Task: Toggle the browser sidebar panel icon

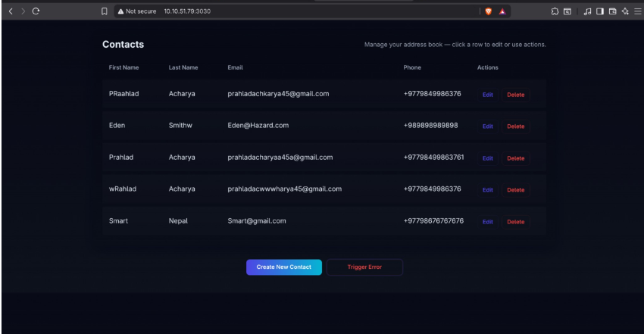Action: click(x=600, y=11)
